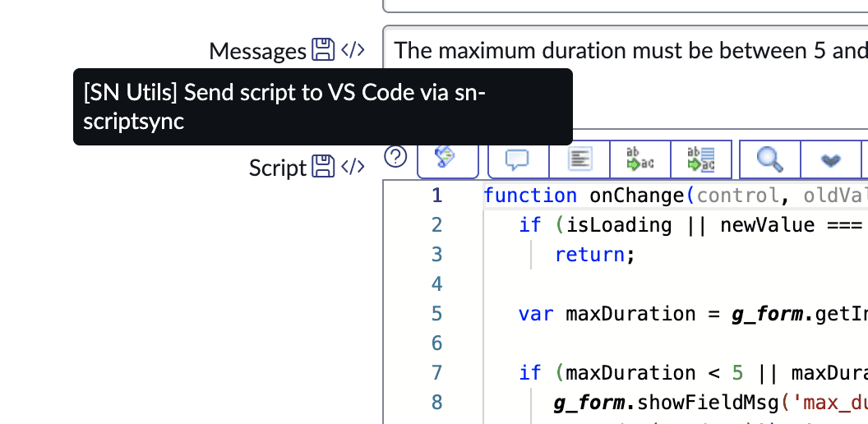The height and width of the screenshot is (424, 868).
Task: Click line number 7 in gutter
Action: [x=436, y=373]
